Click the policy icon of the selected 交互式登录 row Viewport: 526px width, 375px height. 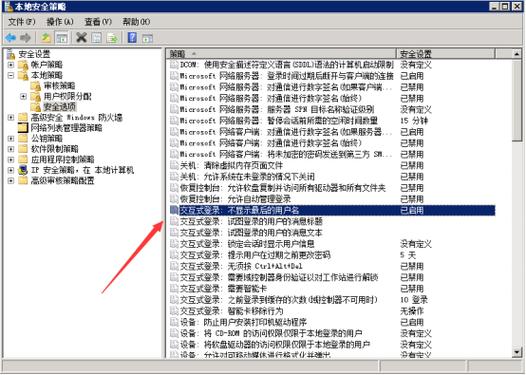click(174, 210)
